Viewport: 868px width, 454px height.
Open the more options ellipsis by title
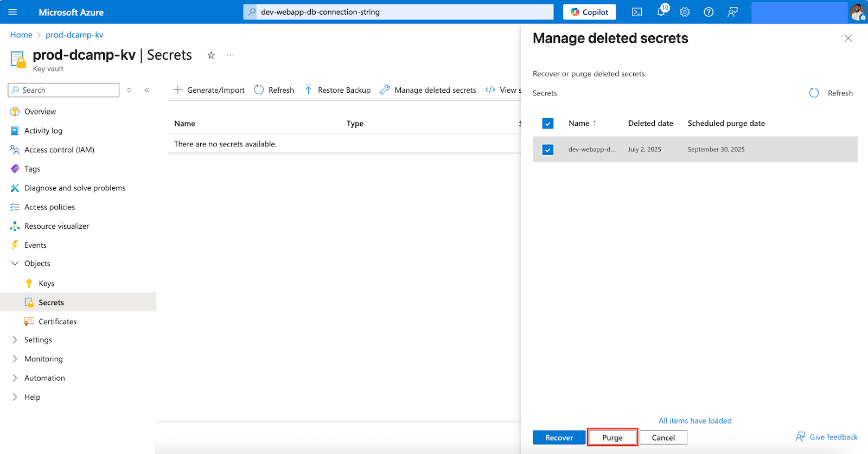pyautogui.click(x=231, y=55)
